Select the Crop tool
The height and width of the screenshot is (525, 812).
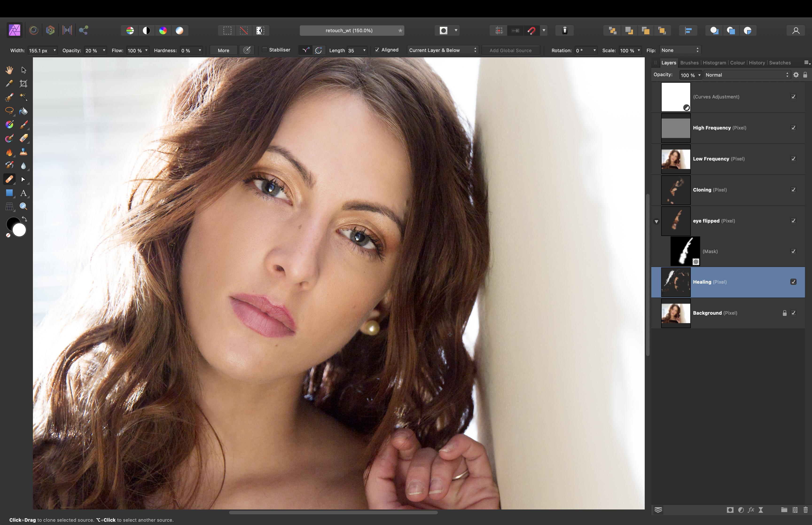tap(24, 83)
